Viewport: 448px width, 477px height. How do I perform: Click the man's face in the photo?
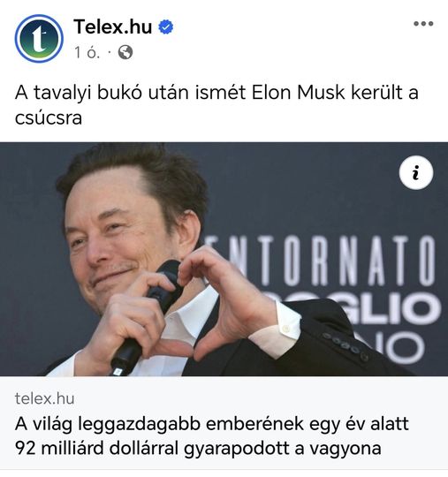point(122,238)
